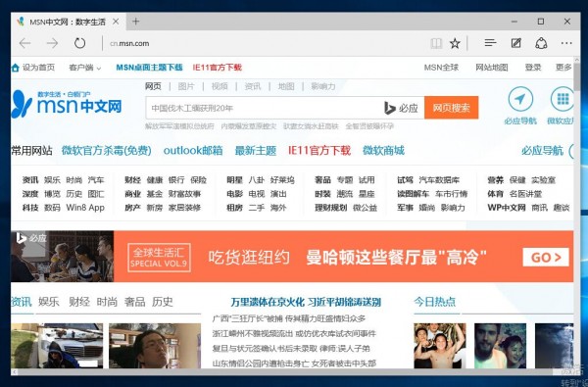Select the 地图 search tab
588x387 pixels.
coord(286,86)
